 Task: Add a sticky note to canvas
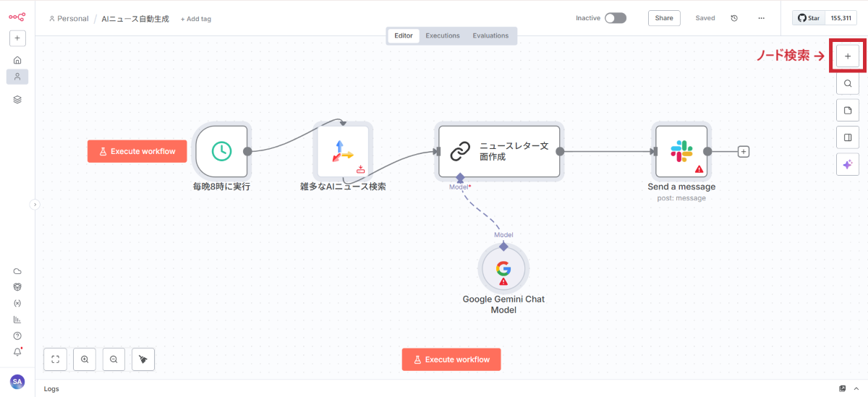[848, 111]
